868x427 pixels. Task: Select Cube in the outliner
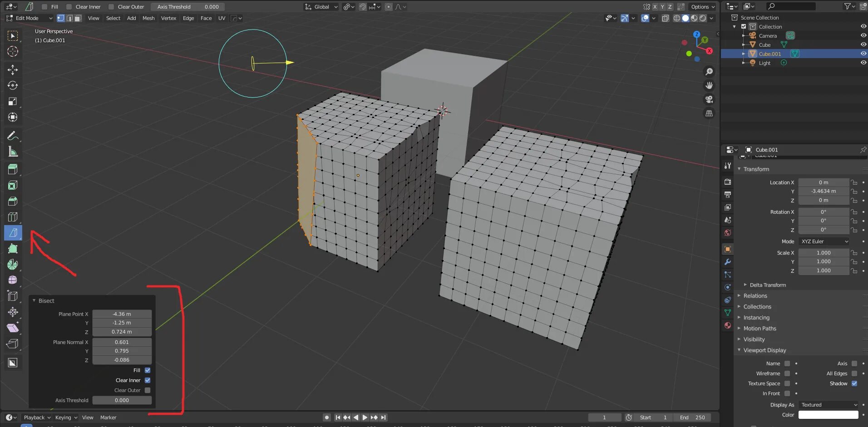click(x=764, y=45)
